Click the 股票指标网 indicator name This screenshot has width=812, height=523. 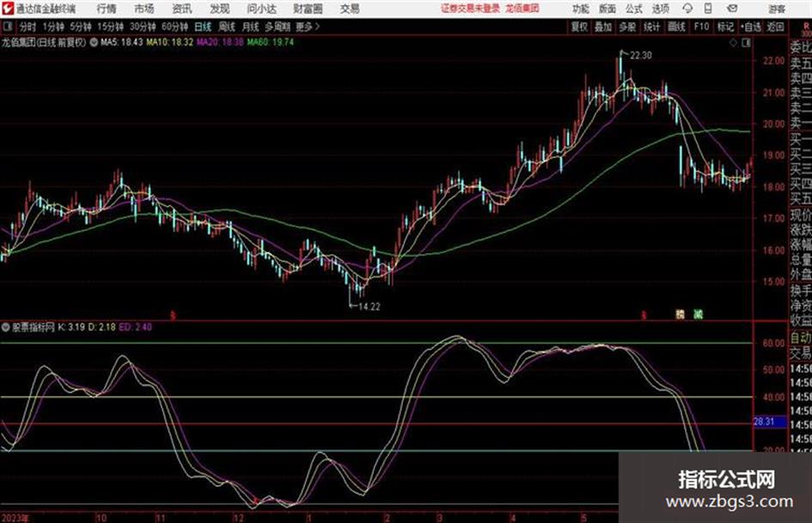click(x=34, y=327)
